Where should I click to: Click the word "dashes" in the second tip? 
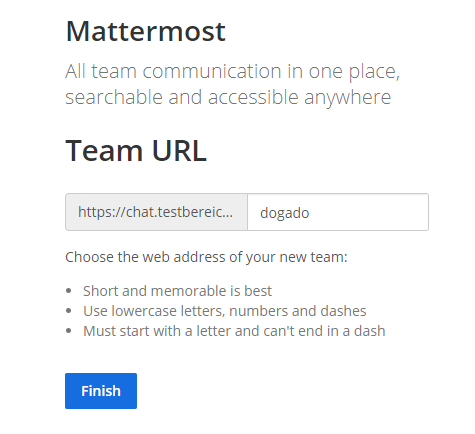(343, 311)
